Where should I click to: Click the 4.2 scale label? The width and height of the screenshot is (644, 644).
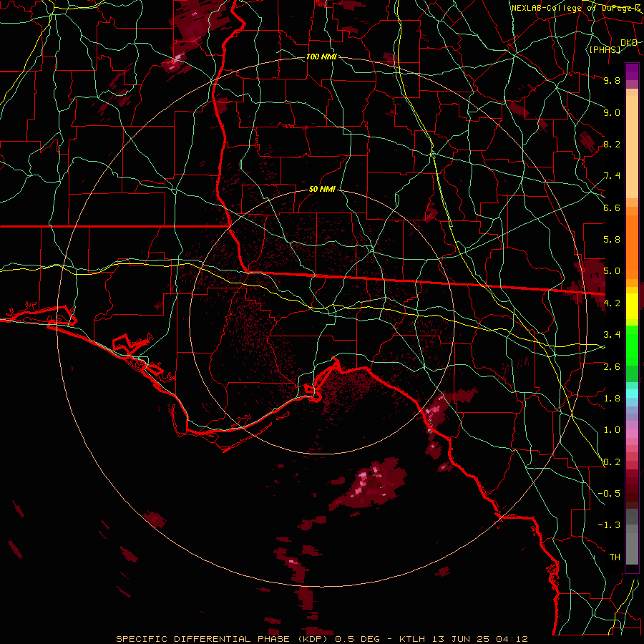612,303
